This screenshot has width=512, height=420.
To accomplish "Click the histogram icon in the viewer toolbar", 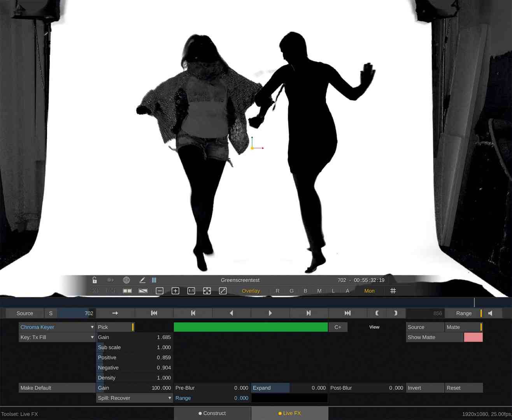I will 154,280.
